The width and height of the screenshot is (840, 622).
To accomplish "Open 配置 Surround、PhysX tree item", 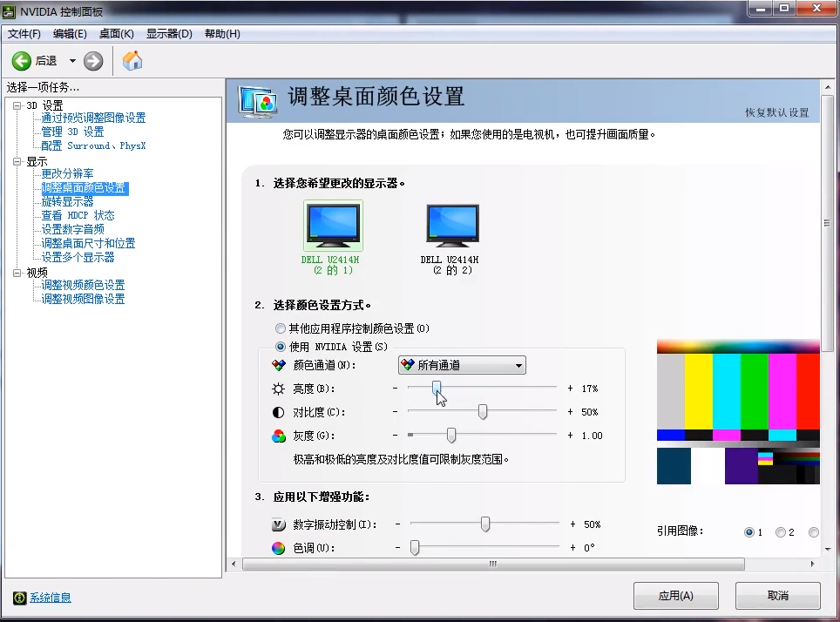I will click(x=94, y=145).
